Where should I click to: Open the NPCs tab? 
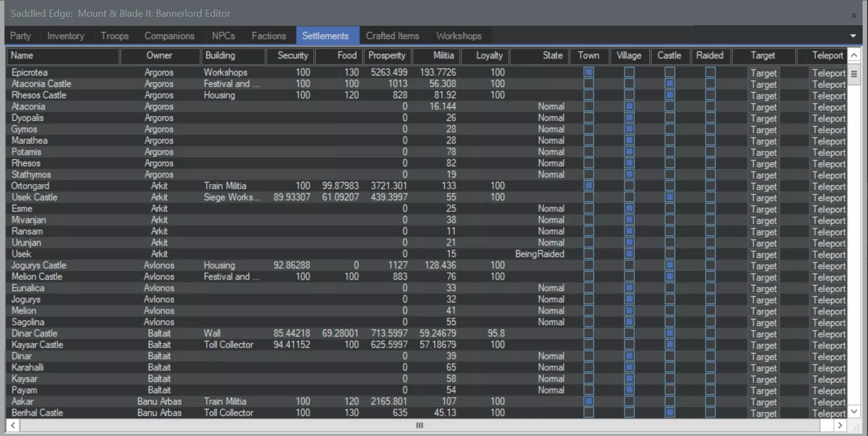coord(223,36)
